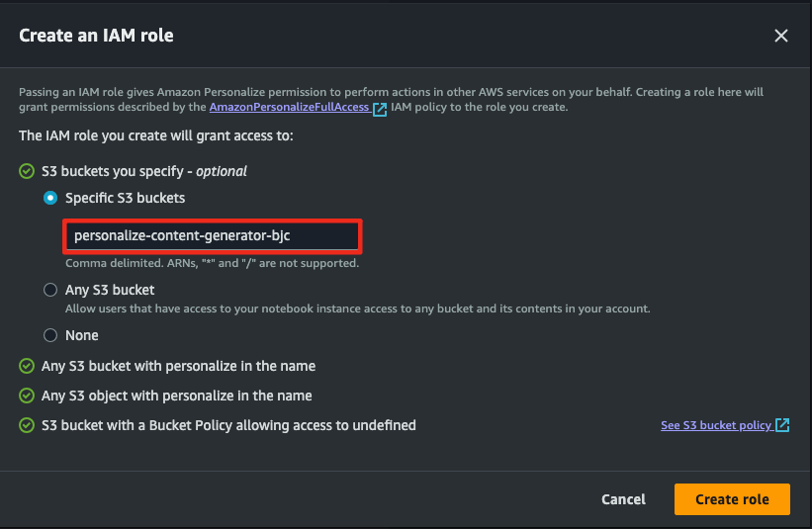Open the See S3 bucket policy link

point(716,425)
